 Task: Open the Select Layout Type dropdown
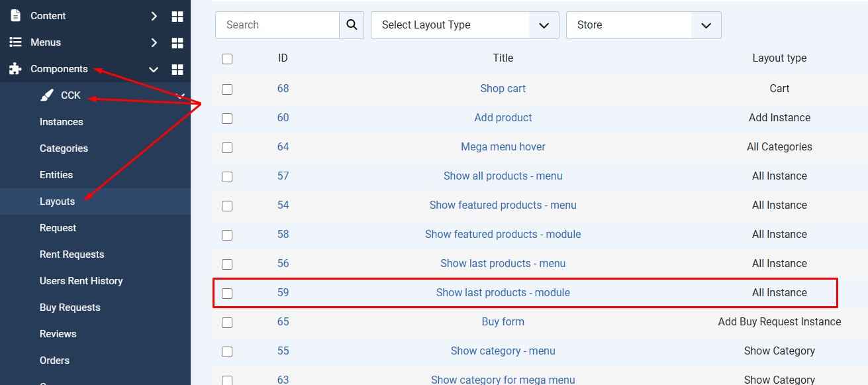(x=465, y=25)
